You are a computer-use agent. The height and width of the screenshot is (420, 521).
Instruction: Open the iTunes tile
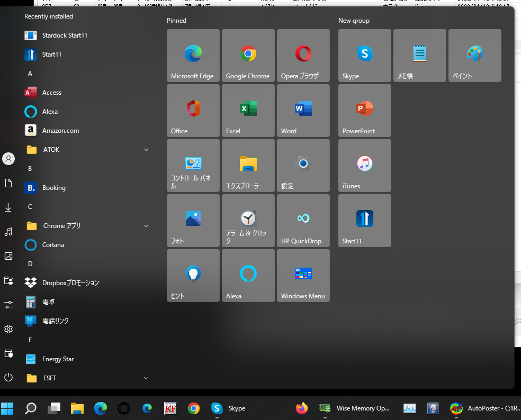click(x=364, y=166)
